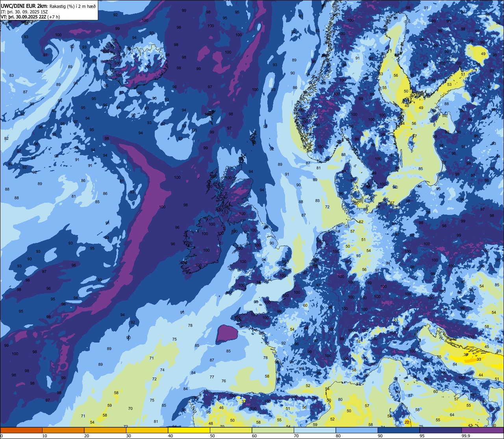Select the navy 95–99.9 legend swatch
This screenshot has width=504, height=439.
[441, 430]
